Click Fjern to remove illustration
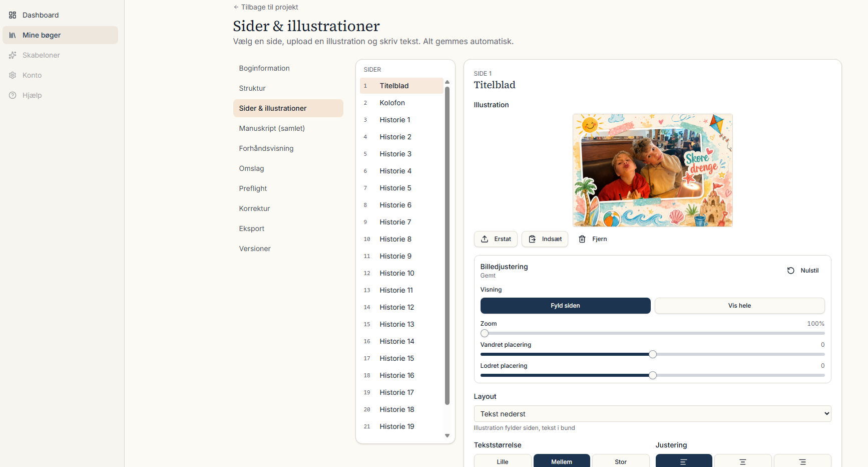 pyautogui.click(x=593, y=239)
